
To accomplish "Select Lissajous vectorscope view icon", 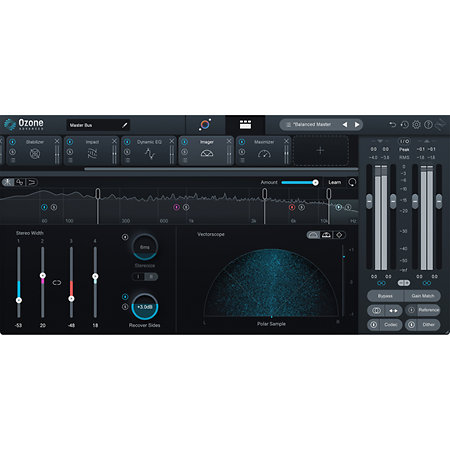I will (339, 235).
